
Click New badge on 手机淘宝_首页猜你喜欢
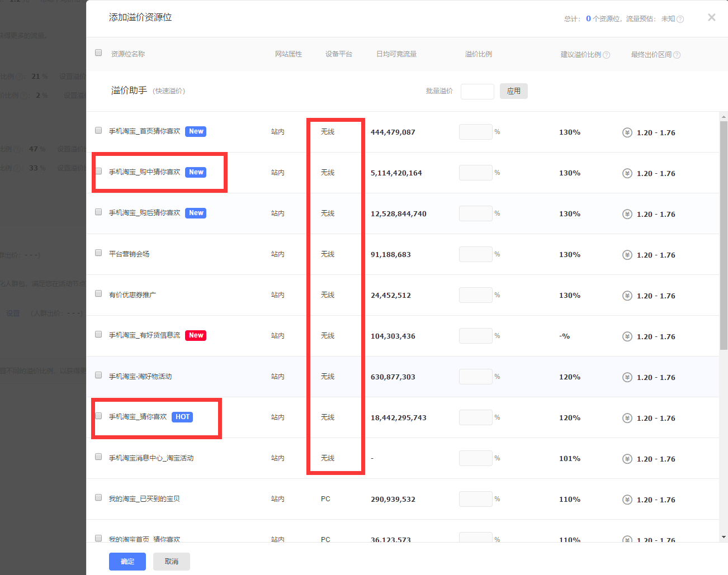pos(196,131)
